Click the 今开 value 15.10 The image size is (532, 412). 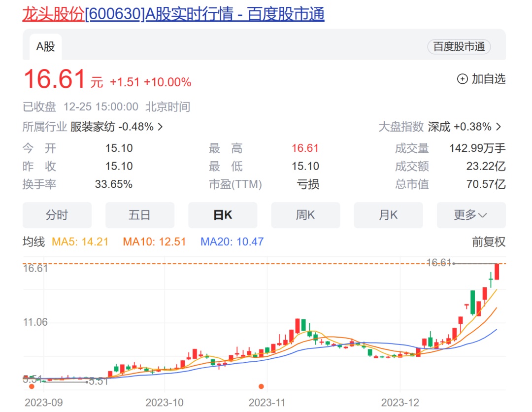[x=119, y=148]
